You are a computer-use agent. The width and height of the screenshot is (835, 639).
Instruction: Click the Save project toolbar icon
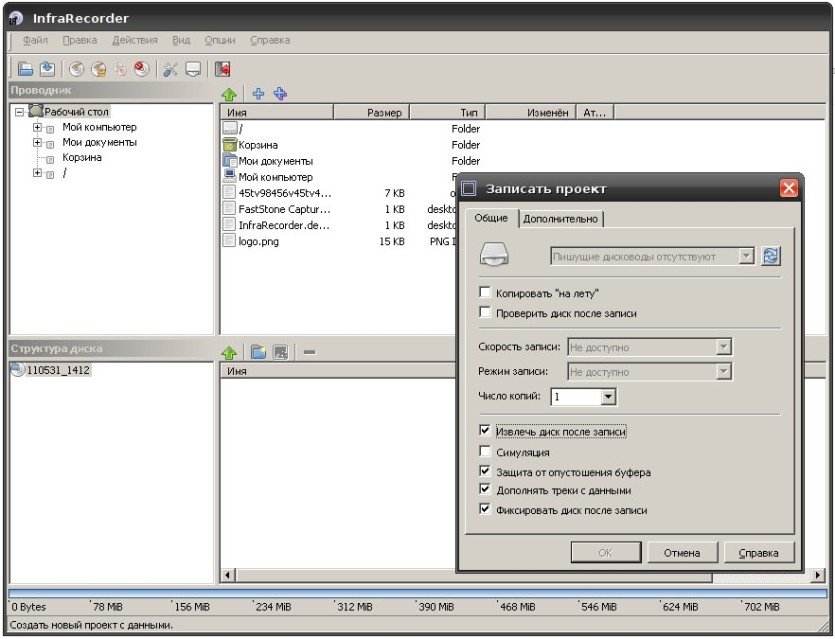click(x=47, y=69)
